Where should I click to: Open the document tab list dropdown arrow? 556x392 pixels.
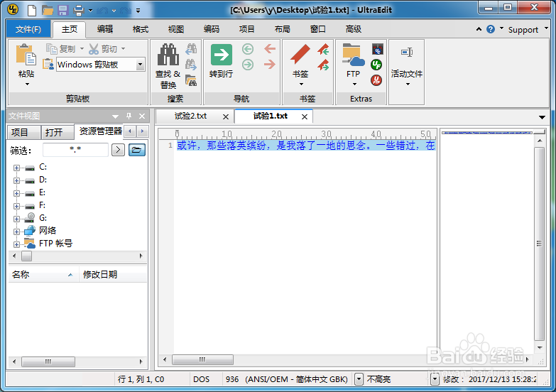pos(542,117)
